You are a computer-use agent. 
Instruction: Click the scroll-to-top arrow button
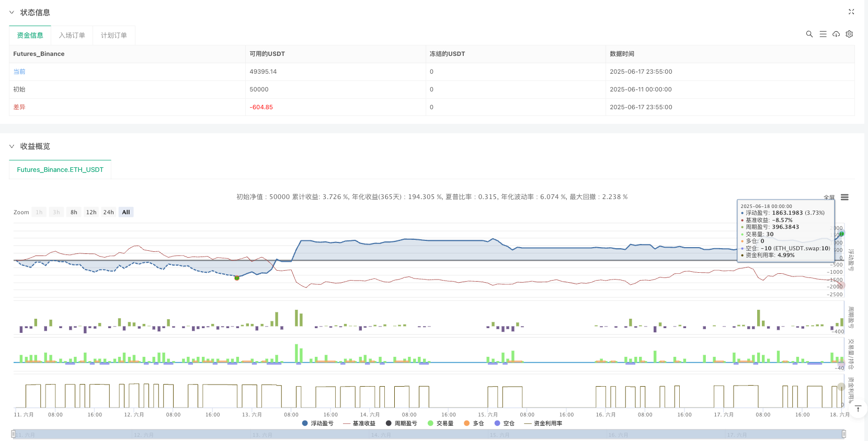858,409
